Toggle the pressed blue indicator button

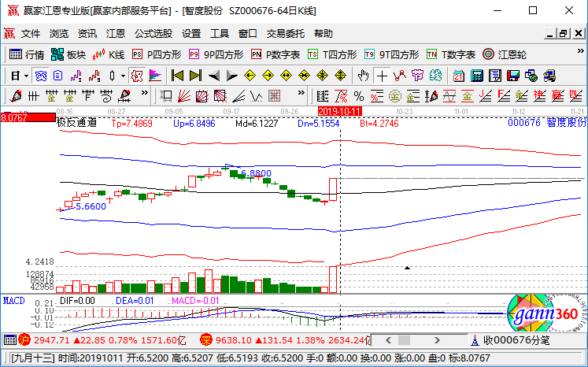click(x=40, y=76)
